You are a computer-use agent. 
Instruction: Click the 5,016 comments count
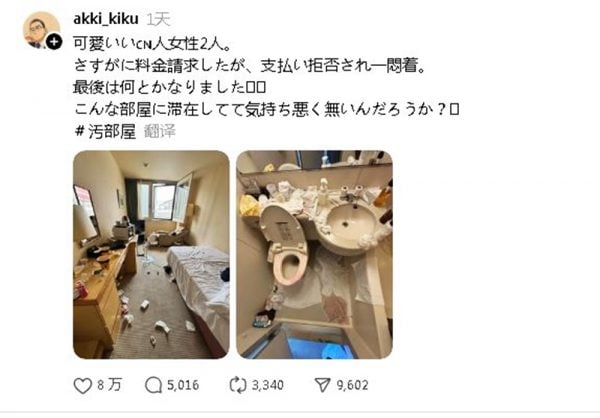click(183, 385)
